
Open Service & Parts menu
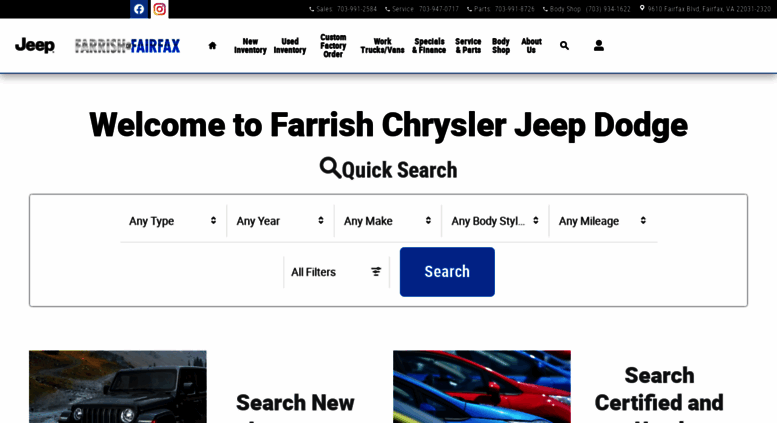[x=468, y=46]
